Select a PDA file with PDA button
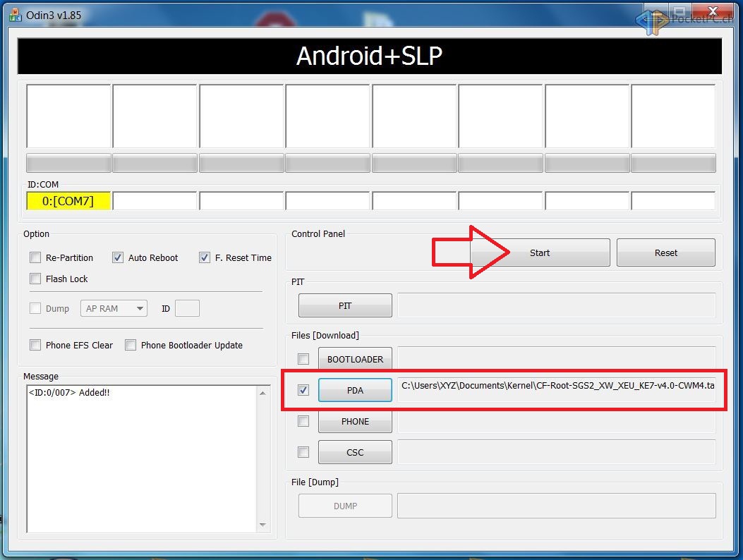This screenshot has width=743, height=560. coord(355,390)
